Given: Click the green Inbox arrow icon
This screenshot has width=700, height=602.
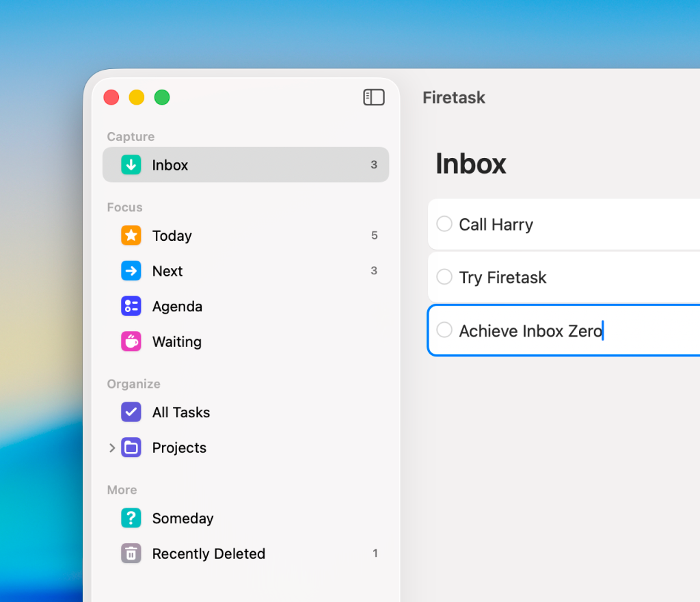Looking at the screenshot, I should (131, 165).
